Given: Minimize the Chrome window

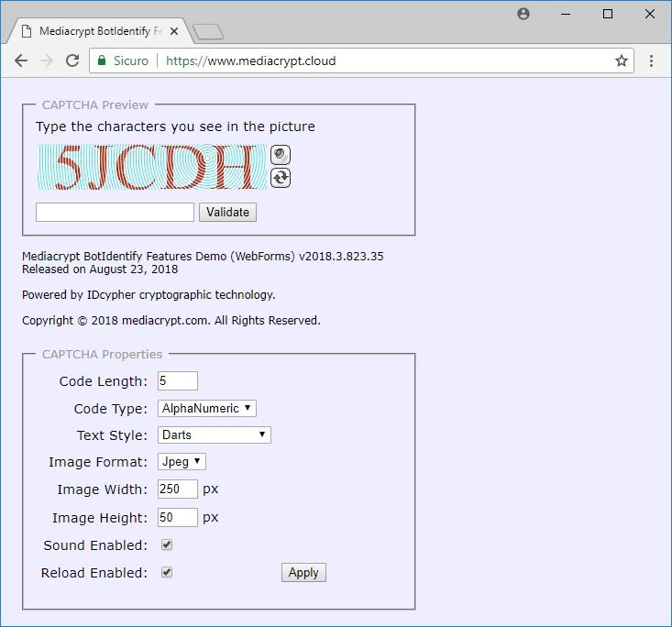Looking at the screenshot, I should click(566, 14).
